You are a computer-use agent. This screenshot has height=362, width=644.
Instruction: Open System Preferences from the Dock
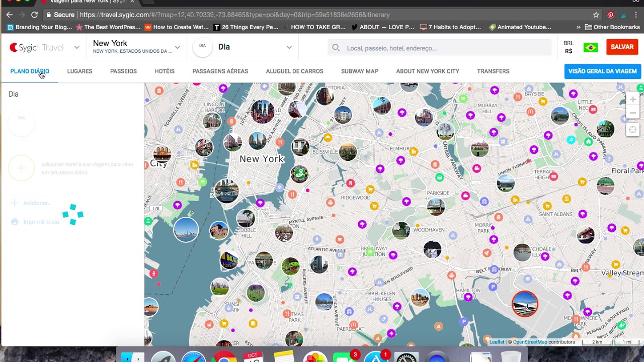[x=406, y=356]
